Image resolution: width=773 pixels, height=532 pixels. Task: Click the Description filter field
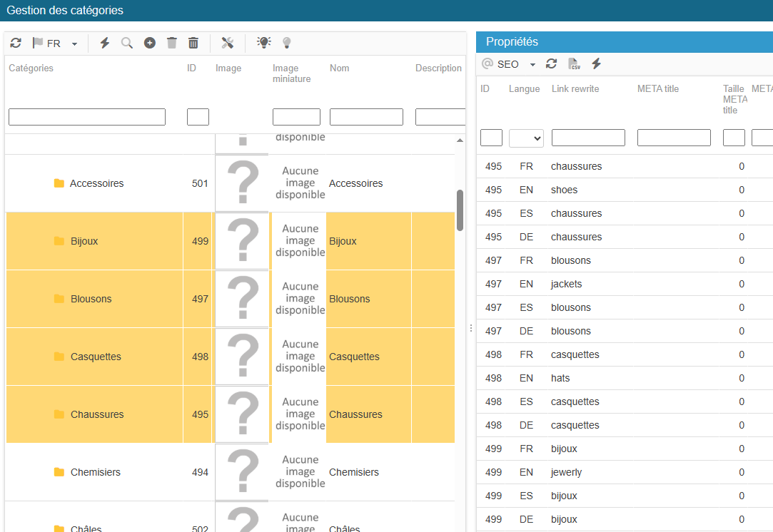tap(440, 117)
